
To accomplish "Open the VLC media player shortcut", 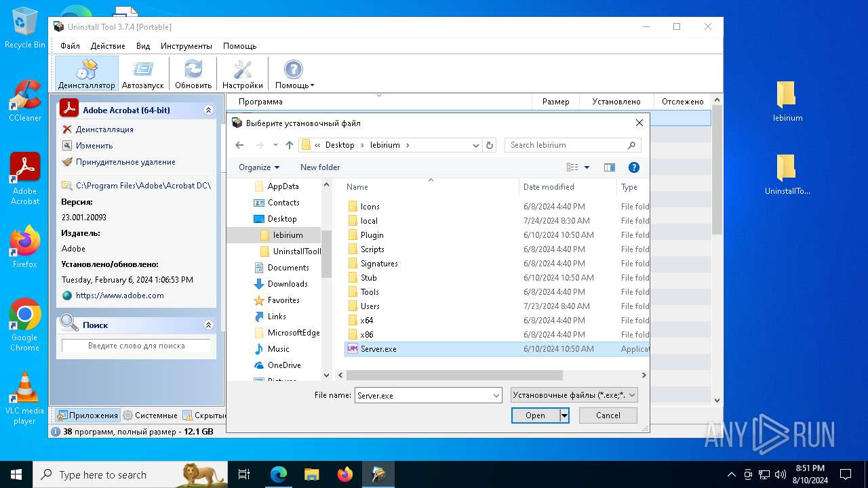I will coord(24,399).
